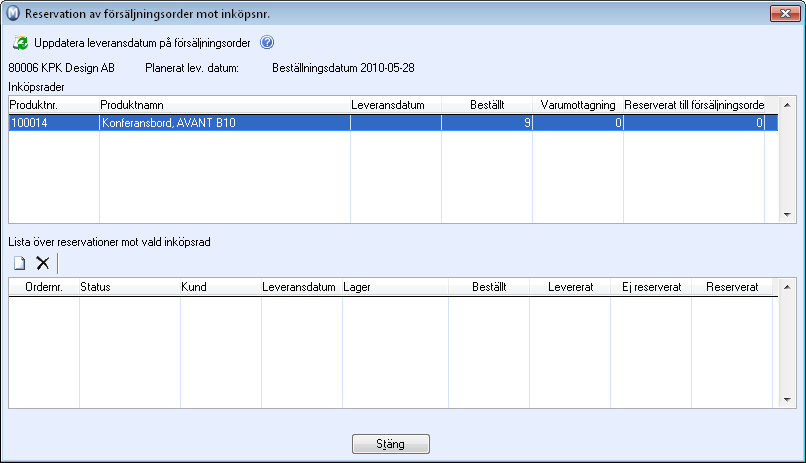Click Leveransdatum header in Inköpsrader table
The height and width of the screenshot is (463, 806).
tap(395, 105)
